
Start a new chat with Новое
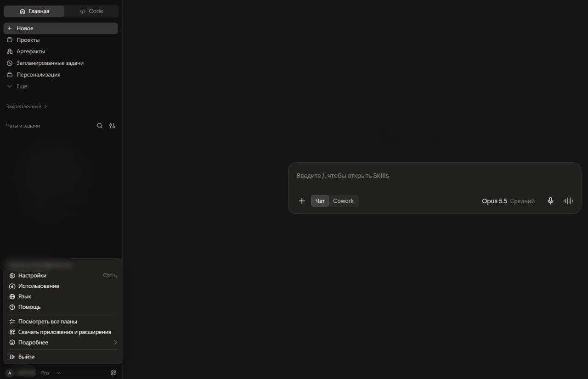tap(61, 28)
